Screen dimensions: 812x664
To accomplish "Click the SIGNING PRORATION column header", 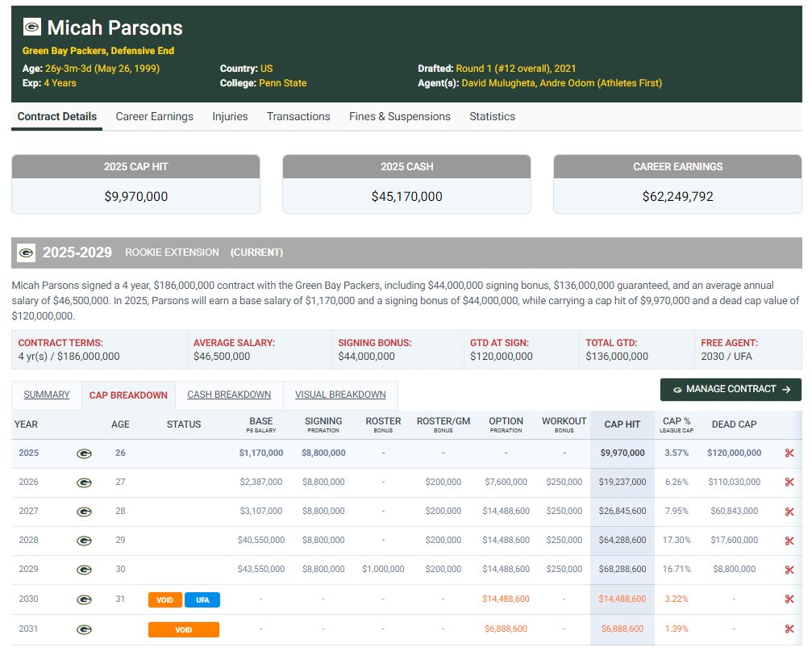I will click(323, 424).
